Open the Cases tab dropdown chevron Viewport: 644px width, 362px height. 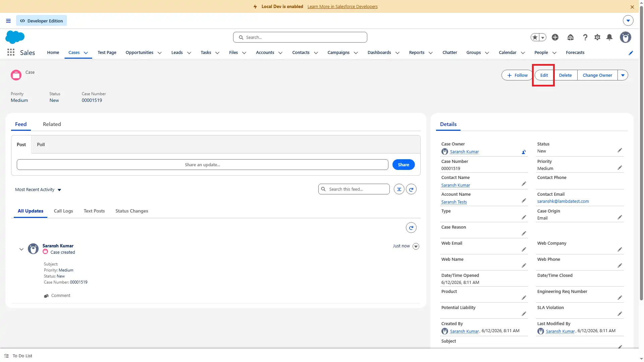tap(86, 53)
